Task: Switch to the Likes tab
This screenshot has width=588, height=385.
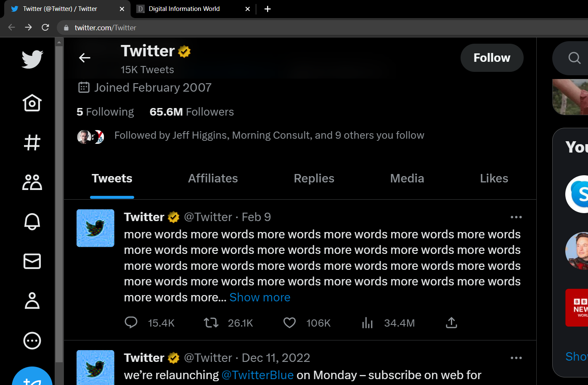Action: pyautogui.click(x=494, y=178)
